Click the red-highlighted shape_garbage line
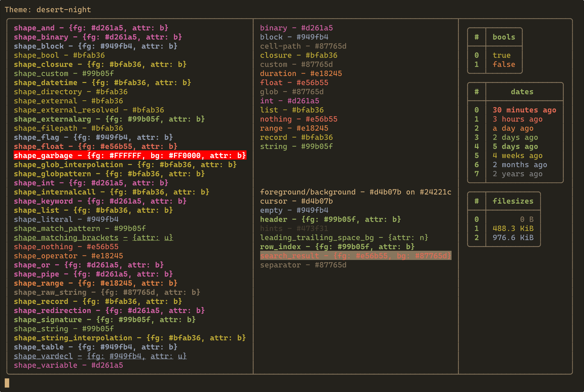This screenshot has height=392, width=584. pyautogui.click(x=130, y=156)
